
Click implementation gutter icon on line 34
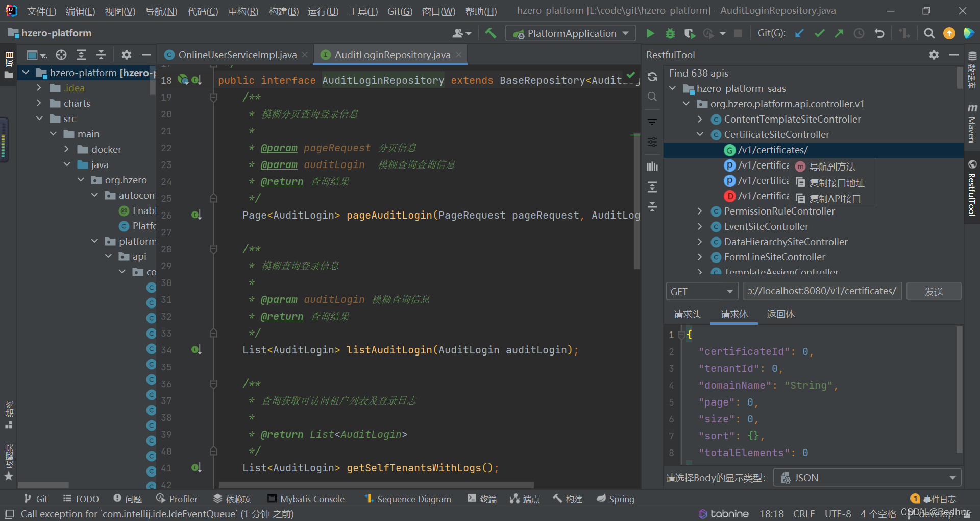[x=197, y=350]
